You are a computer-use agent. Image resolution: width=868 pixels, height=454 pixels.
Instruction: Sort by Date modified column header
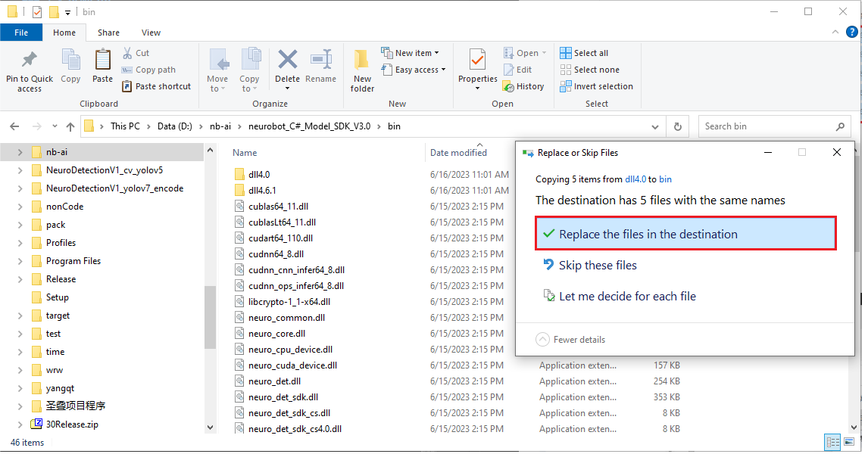pyautogui.click(x=458, y=153)
